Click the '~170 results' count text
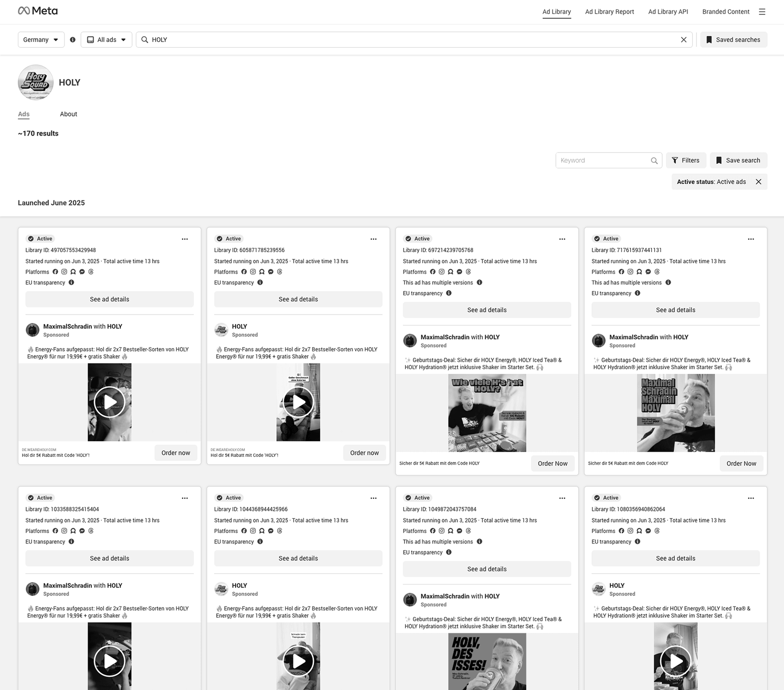 tap(38, 133)
